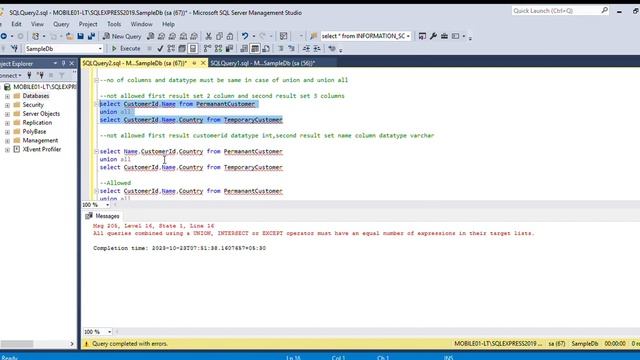Toggle Include Live Query Statistics
This screenshot has width=640, height=360.
tap(218, 49)
